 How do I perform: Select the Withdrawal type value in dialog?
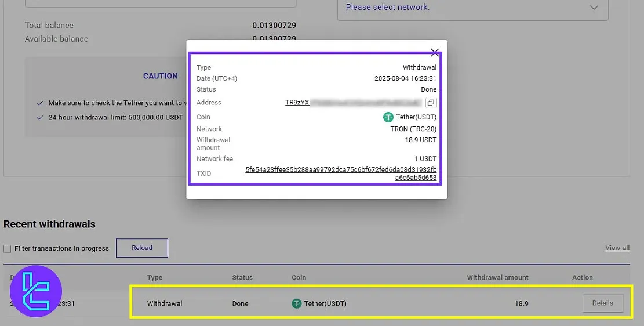pos(420,67)
